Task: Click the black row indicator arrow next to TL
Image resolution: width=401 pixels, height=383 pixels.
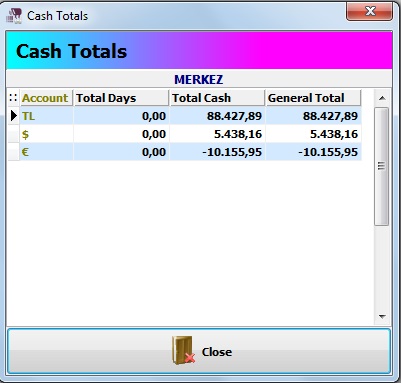Action: coord(14,116)
